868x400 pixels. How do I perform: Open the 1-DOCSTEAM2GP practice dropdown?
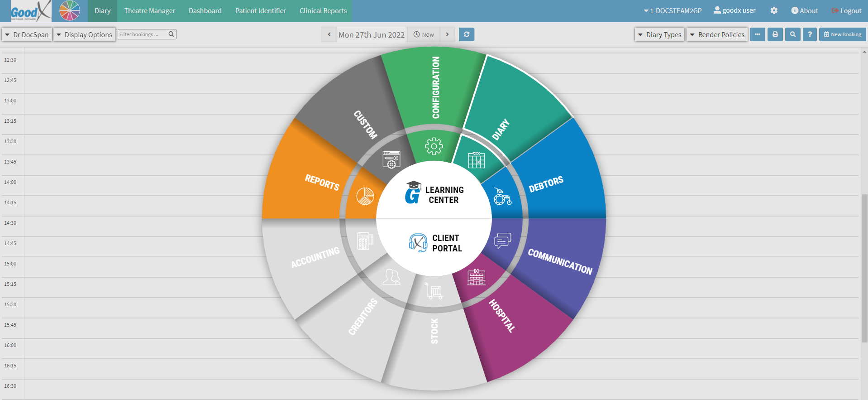(x=672, y=10)
